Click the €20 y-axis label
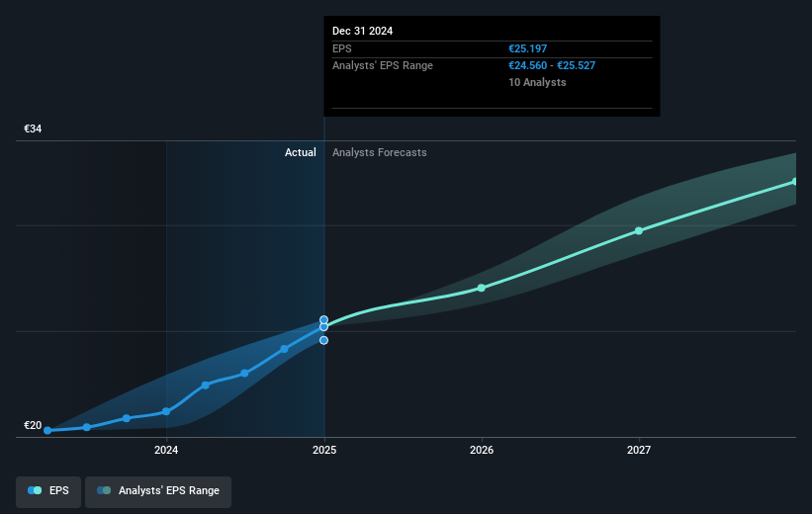The image size is (812, 514). (x=33, y=425)
